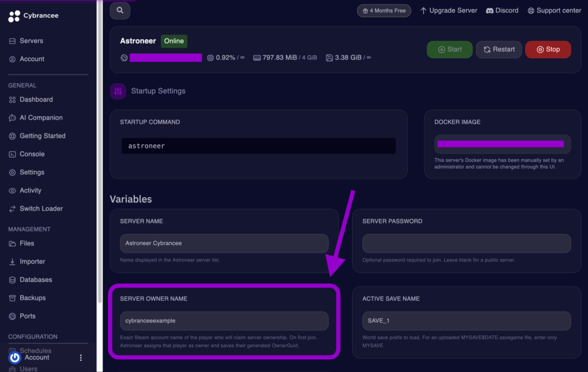Stop the Astroneer server
The image size is (588, 372).
[548, 49]
